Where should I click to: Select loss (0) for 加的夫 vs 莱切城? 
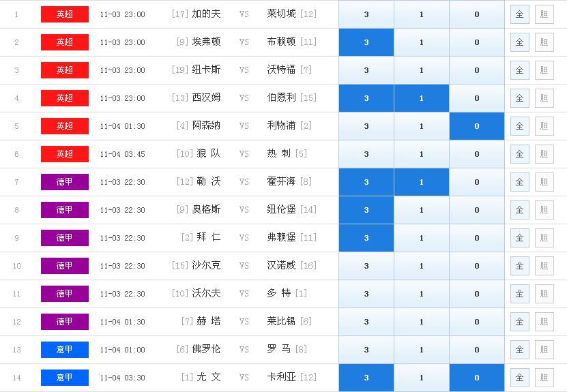pos(477,14)
